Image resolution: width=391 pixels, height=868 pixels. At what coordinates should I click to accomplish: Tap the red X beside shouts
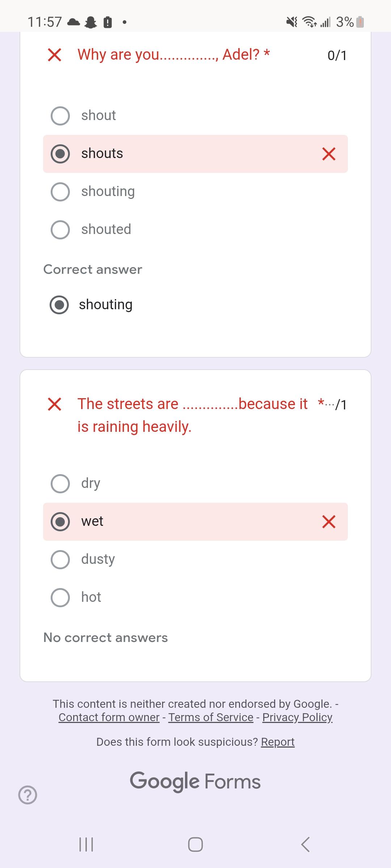(328, 154)
